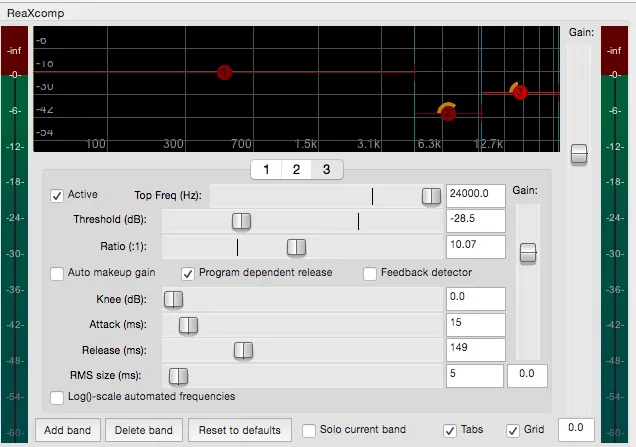Select band 3 marker in the graph
Screen dimensions: 636x447
pos(520,92)
